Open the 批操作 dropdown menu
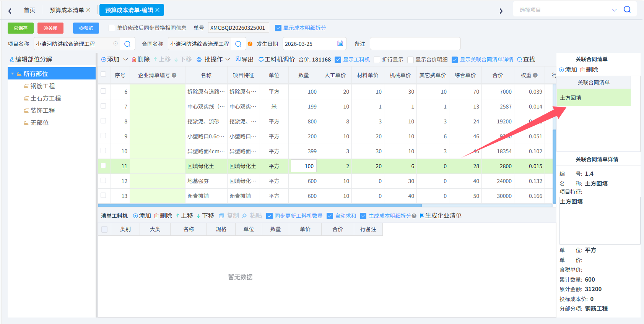 [x=213, y=60]
